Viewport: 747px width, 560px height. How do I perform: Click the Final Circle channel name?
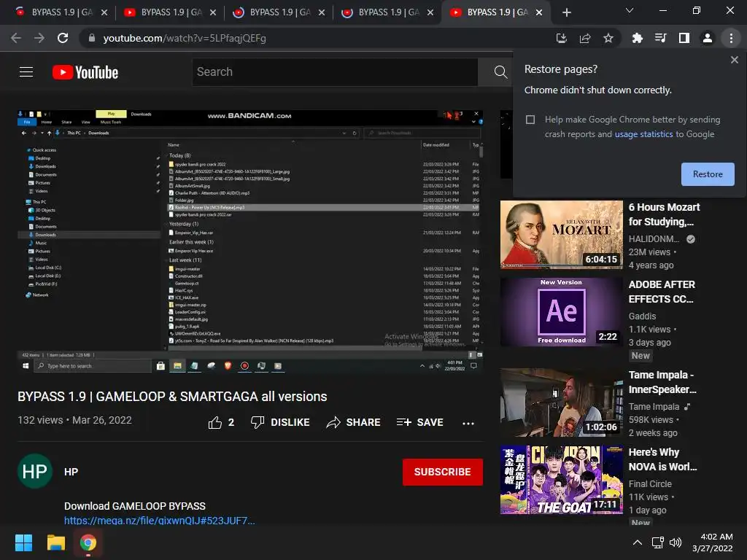pyautogui.click(x=650, y=484)
